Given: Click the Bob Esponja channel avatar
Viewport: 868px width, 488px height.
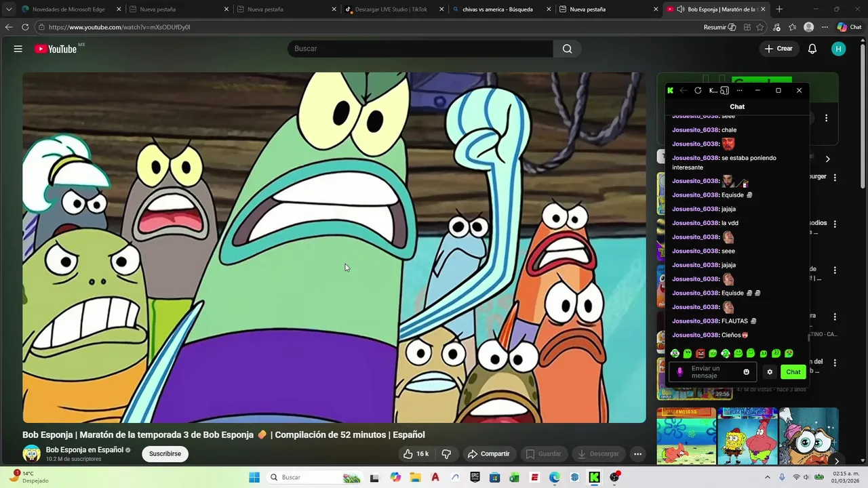Looking at the screenshot, I should 31,453.
